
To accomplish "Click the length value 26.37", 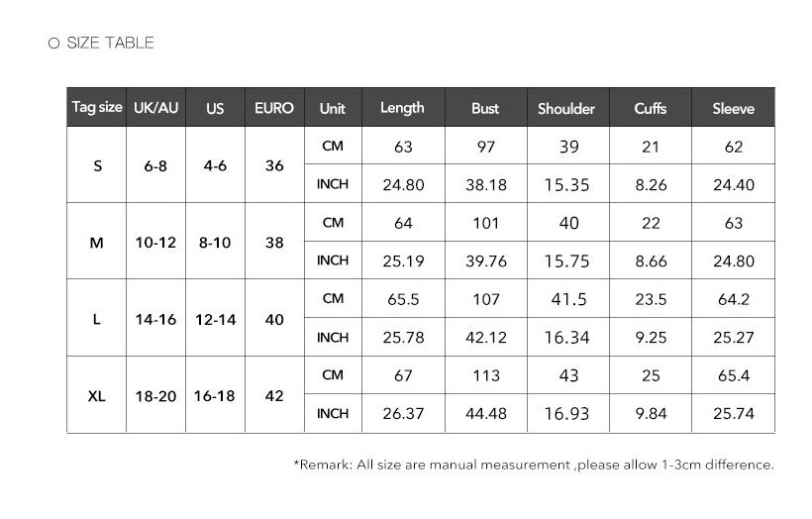I will tap(403, 414).
